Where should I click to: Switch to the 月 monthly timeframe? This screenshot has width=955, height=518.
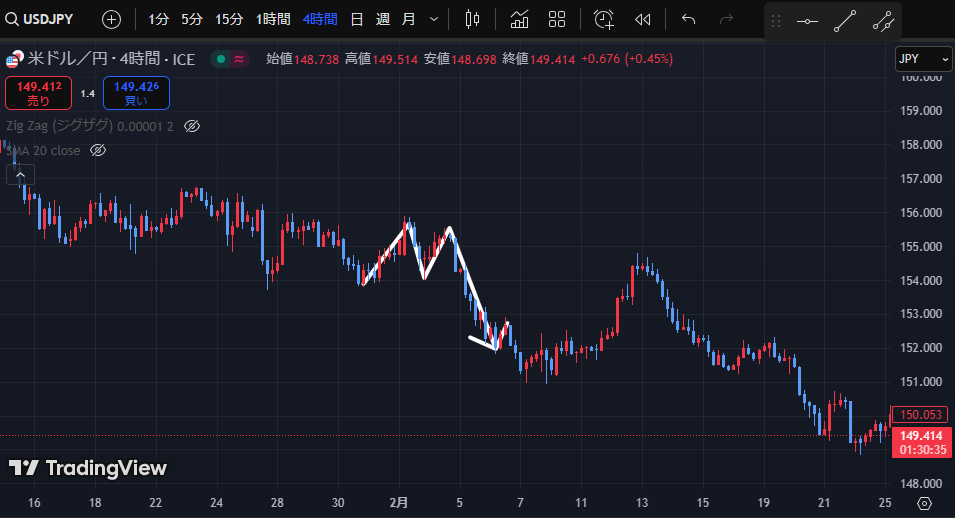tap(408, 20)
